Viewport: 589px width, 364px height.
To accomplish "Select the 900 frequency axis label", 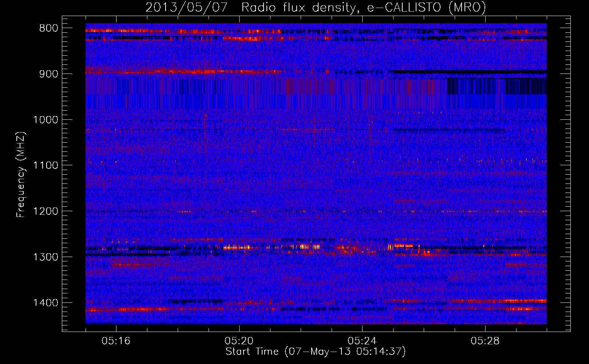I will [48, 74].
